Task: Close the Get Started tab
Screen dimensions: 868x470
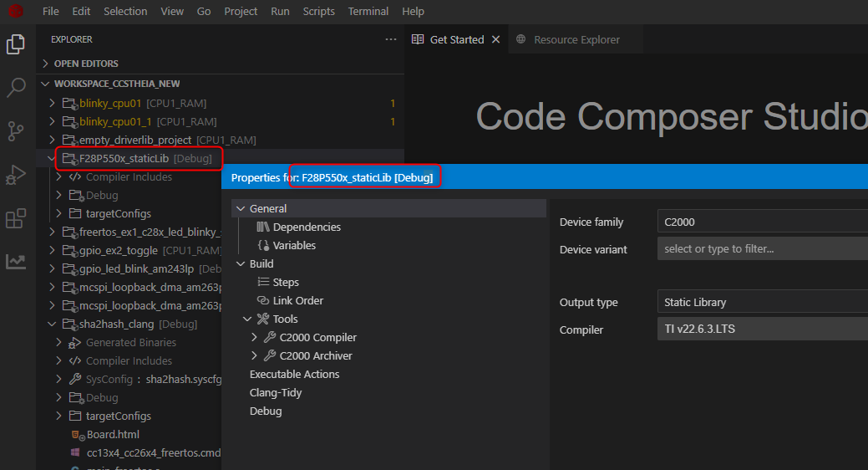Action: pyautogui.click(x=496, y=39)
